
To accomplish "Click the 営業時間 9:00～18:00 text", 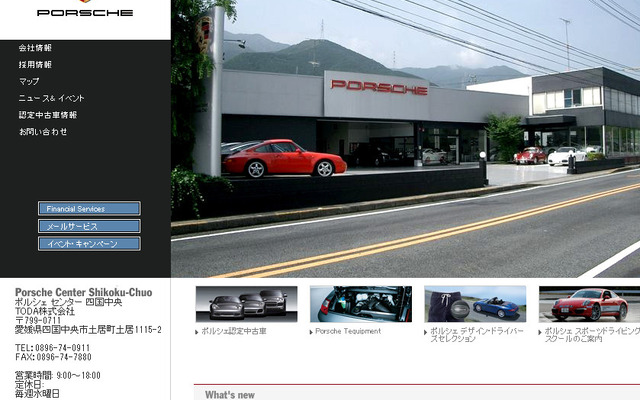I will point(58,376).
